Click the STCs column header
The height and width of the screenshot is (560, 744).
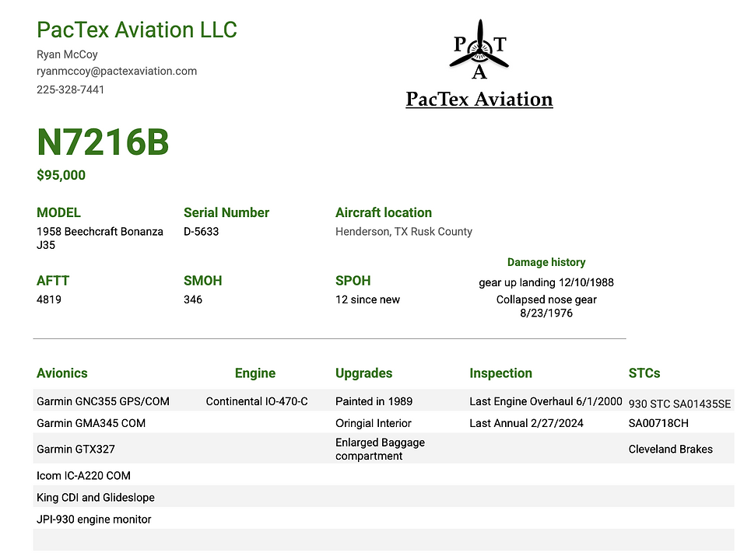pos(644,373)
